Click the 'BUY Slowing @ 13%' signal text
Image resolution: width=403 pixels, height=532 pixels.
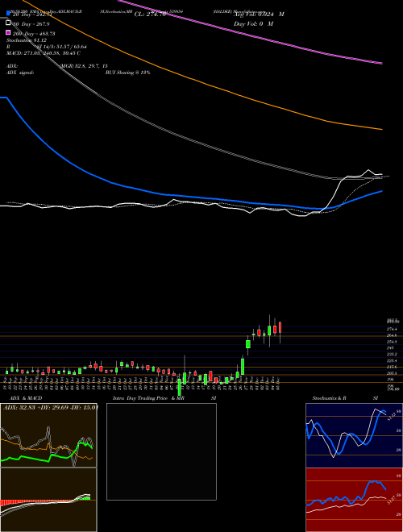[x=127, y=73]
